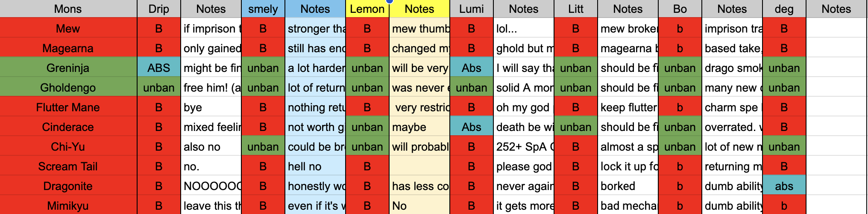Select the 'bye' note cell
Viewport: 868px width, 214px height.
(211, 107)
